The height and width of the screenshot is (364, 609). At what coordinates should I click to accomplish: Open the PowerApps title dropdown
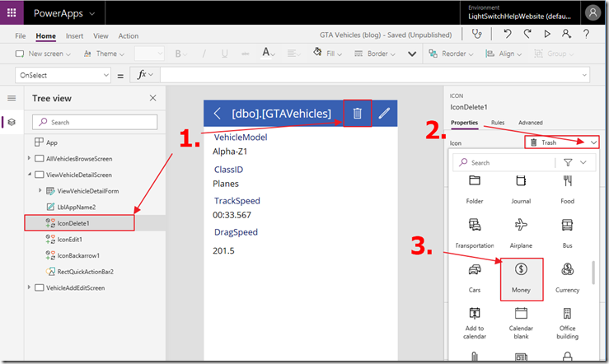pyautogui.click(x=92, y=13)
